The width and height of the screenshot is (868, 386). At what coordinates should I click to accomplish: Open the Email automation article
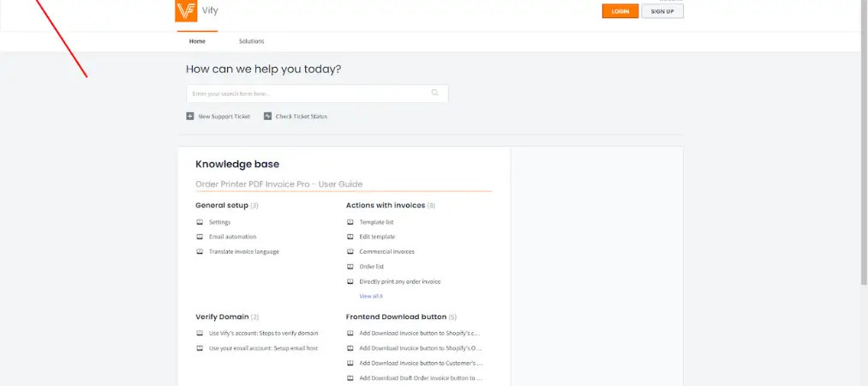[232, 237]
